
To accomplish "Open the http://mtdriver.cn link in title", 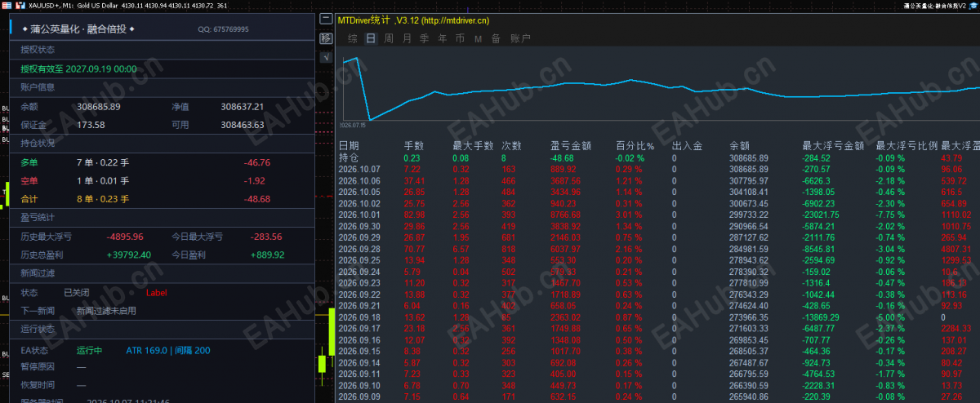I will [456, 20].
